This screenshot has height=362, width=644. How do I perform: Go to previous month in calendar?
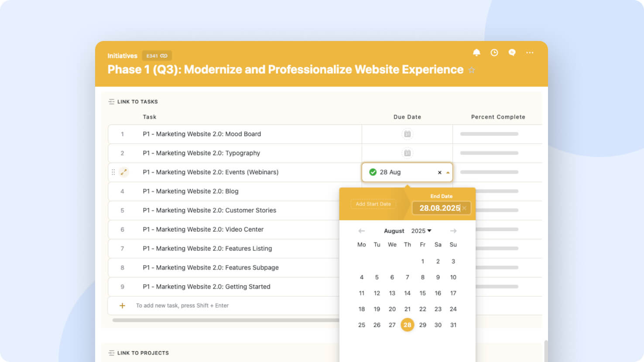(361, 231)
